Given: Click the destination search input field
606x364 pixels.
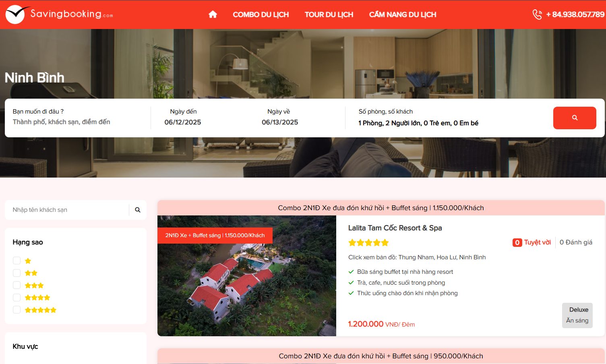Looking at the screenshot, I should point(78,122).
